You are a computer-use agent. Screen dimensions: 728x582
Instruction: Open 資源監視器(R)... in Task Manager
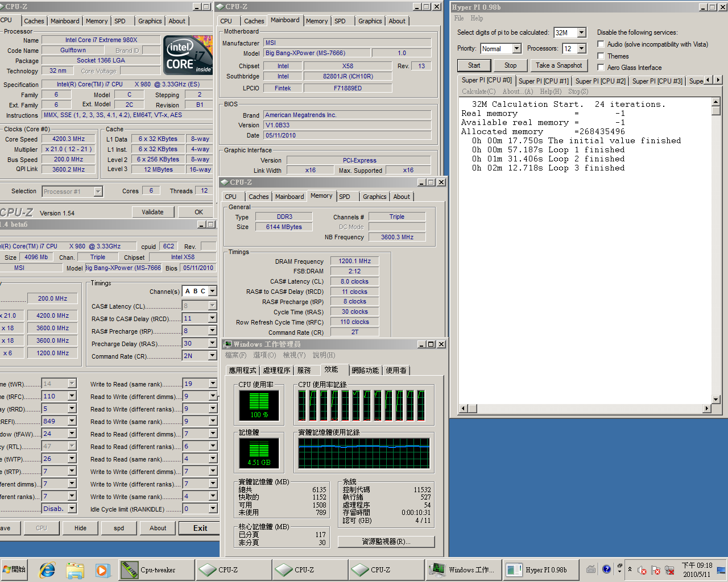pyautogui.click(x=386, y=542)
